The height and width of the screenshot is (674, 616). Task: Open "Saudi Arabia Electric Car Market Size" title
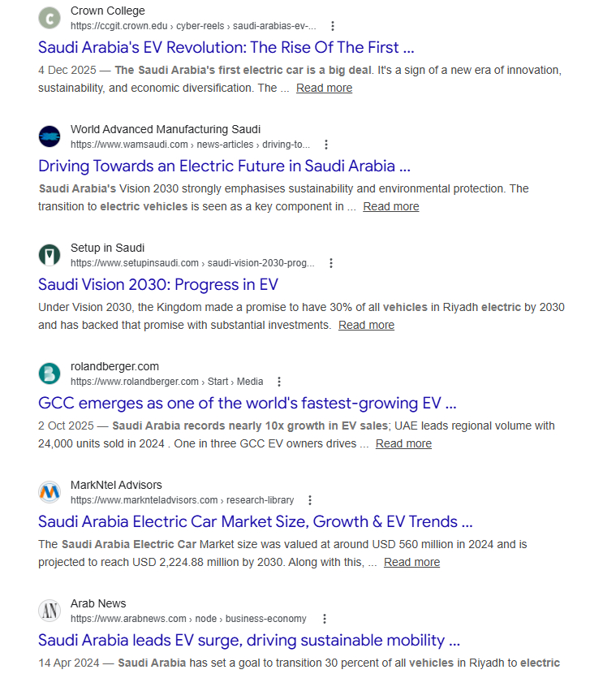(x=255, y=521)
